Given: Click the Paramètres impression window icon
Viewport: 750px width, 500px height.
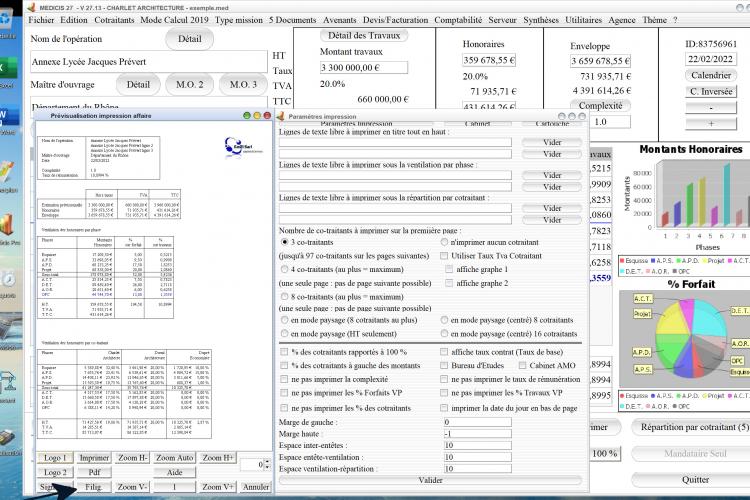Looking at the screenshot, I should [x=281, y=116].
